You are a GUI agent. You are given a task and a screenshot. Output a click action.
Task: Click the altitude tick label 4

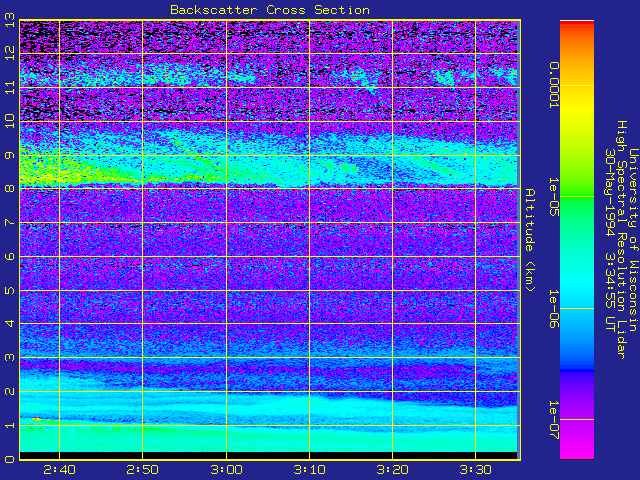coord(10,324)
